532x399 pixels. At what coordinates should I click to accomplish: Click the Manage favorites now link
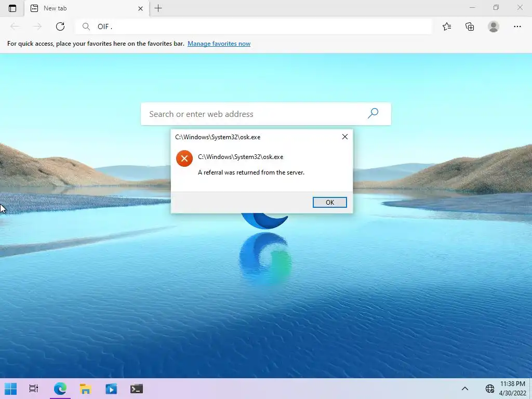219,44
